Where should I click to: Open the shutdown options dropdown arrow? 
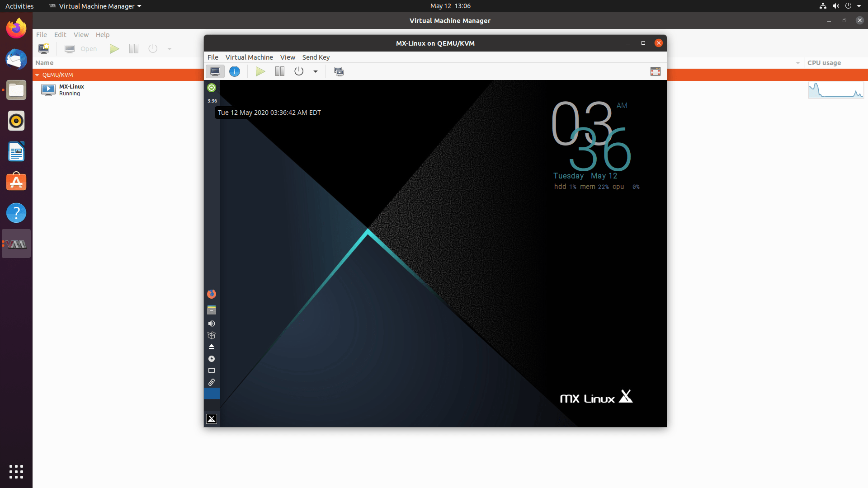tap(316, 71)
